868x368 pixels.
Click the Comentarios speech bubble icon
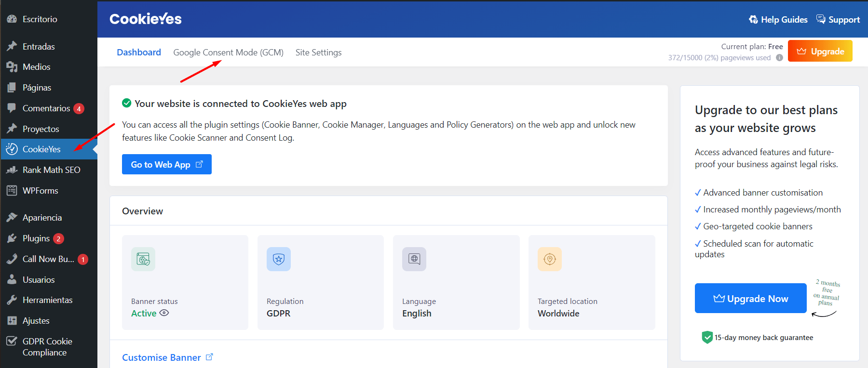click(x=12, y=108)
